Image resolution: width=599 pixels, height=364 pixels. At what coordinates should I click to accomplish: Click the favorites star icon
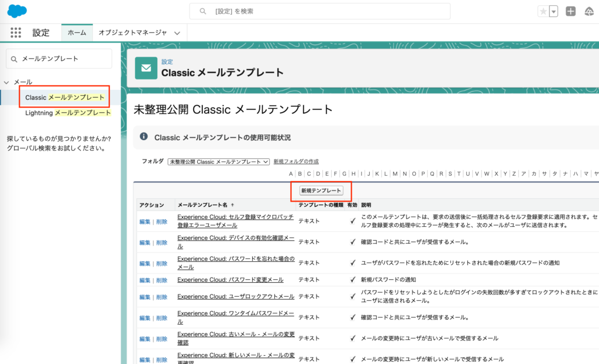point(543,12)
